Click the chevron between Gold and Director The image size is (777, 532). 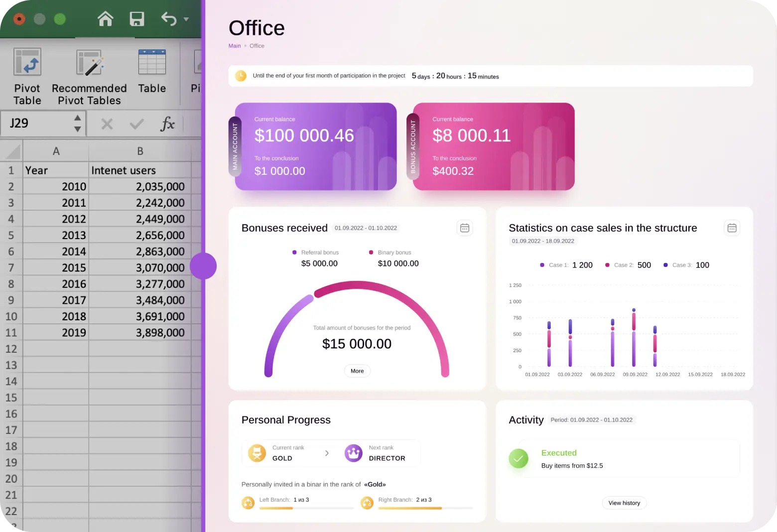click(x=327, y=453)
